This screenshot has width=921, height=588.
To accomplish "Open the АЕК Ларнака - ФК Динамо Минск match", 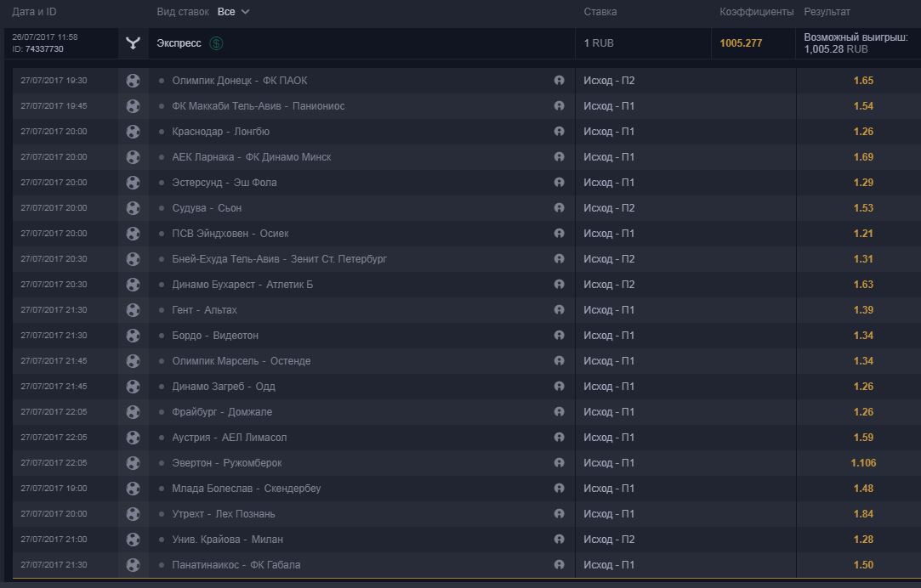I will (x=251, y=157).
